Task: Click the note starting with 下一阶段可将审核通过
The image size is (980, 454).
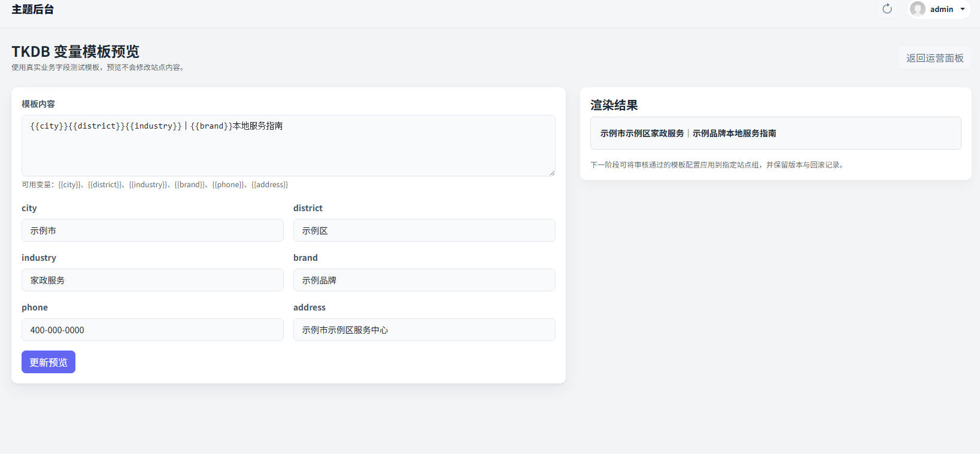Action: pos(718,165)
